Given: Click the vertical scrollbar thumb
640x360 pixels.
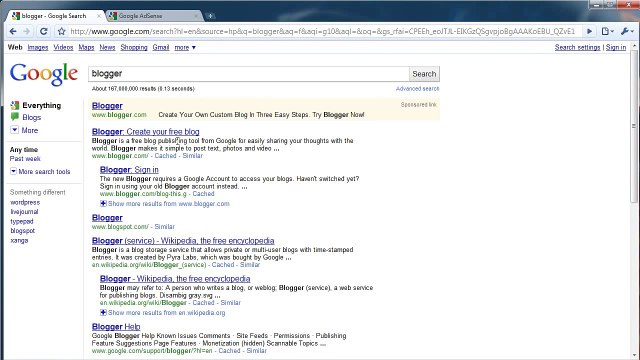Looking at the screenshot, I should pyautogui.click(x=634, y=126).
